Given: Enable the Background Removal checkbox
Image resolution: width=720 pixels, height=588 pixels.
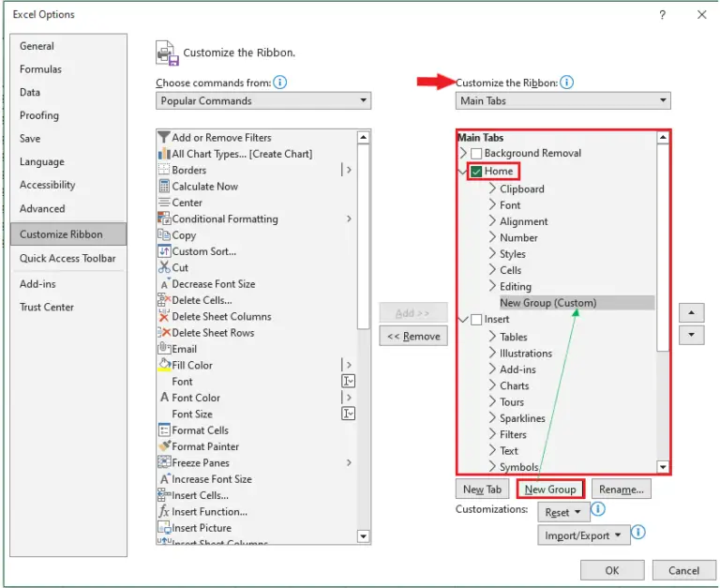Looking at the screenshot, I should pyautogui.click(x=476, y=154).
